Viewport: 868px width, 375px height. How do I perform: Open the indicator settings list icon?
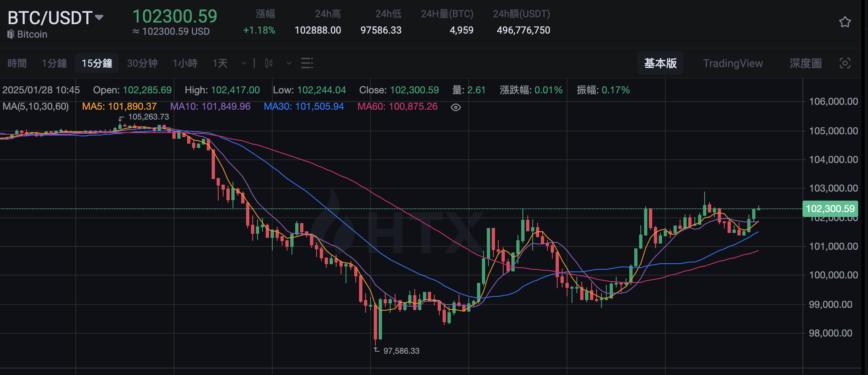click(306, 63)
